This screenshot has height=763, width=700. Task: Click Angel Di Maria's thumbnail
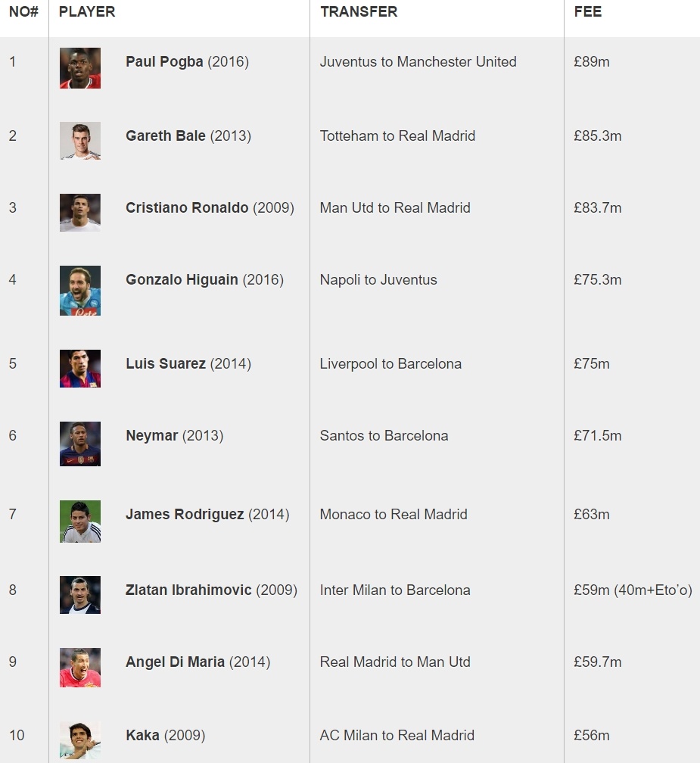coord(80,668)
